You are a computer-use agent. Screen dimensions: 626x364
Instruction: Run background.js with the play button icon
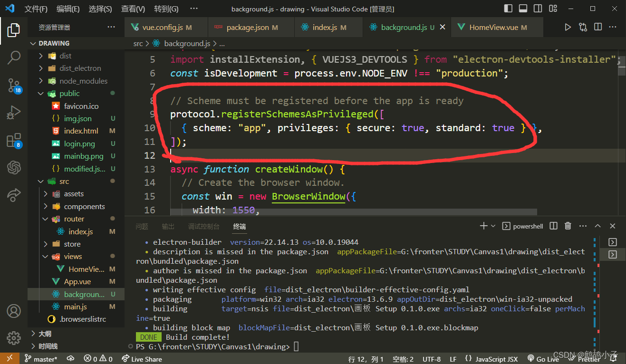568,27
